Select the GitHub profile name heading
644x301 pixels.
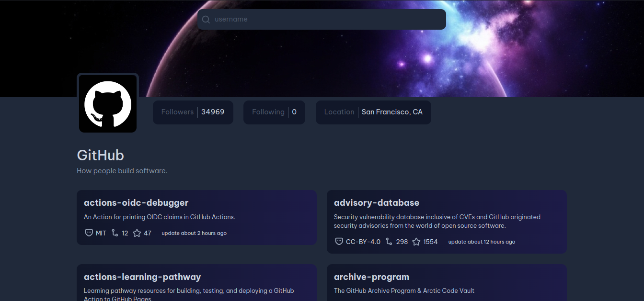(101, 155)
